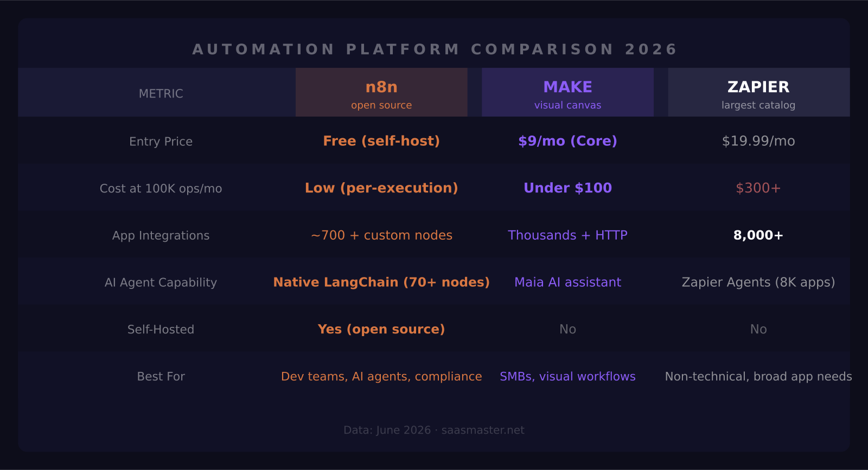
Task: Click the Free (self-host) cell
Action: coord(381,141)
